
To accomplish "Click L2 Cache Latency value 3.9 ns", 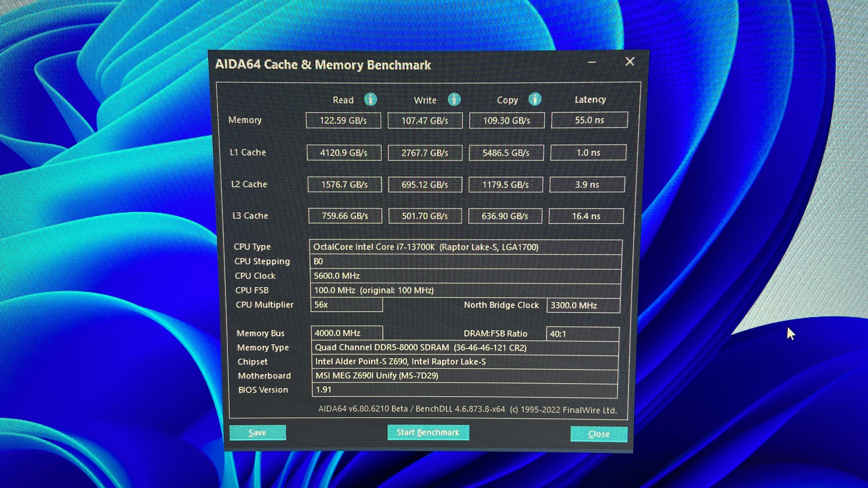I will [x=587, y=185].
